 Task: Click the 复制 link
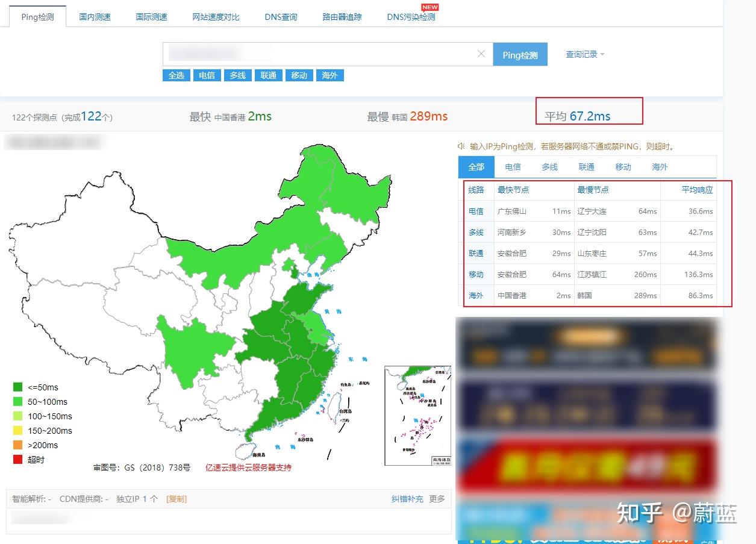[x=177, y=499]
